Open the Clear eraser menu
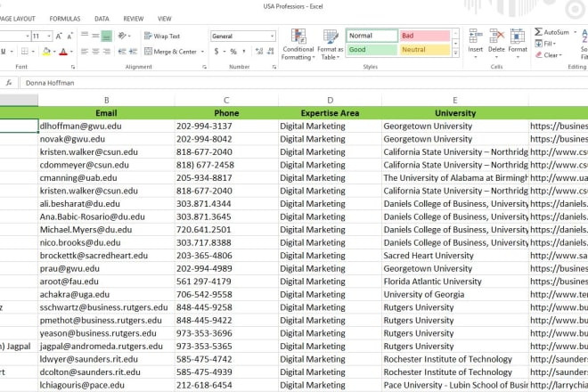 (x=548, y=55)
